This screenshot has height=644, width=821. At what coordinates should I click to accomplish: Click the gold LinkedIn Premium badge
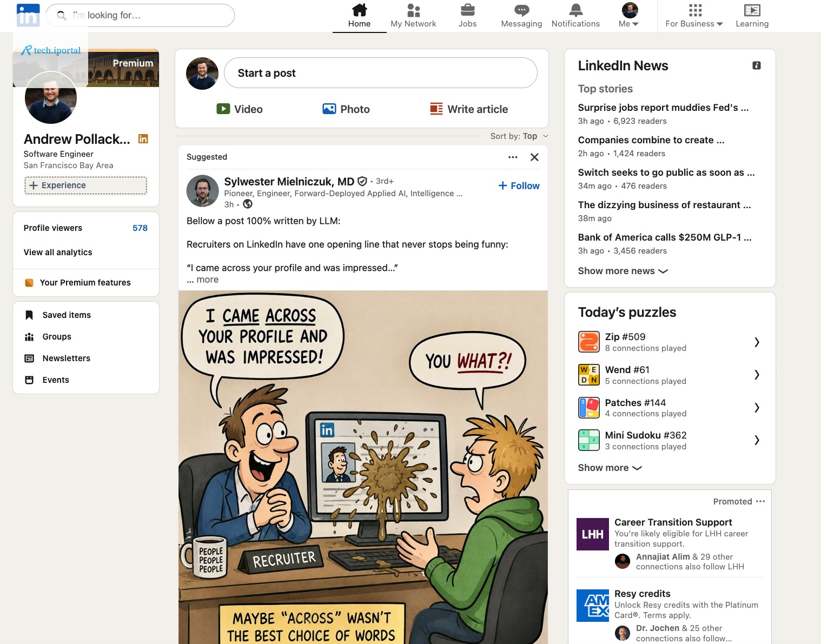(143, 139)
